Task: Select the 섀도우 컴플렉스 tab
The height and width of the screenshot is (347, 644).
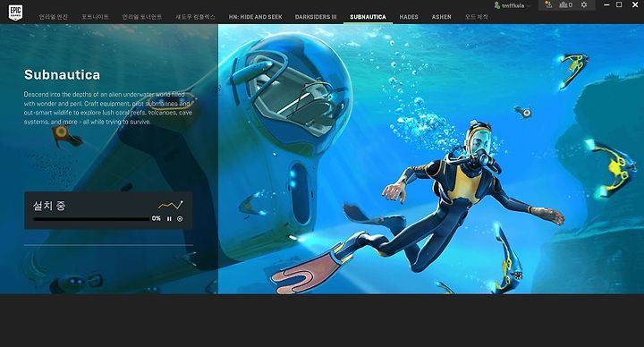Action: pos(196,17)
